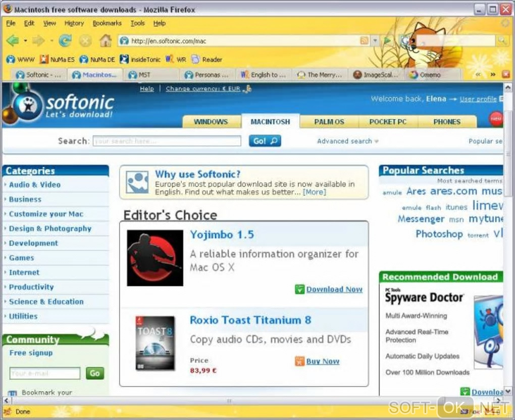Image resolution: width=515 pixels, height=420 pixels.
Task: Open the search engine selector dropdown
Action: click(407, 41)
